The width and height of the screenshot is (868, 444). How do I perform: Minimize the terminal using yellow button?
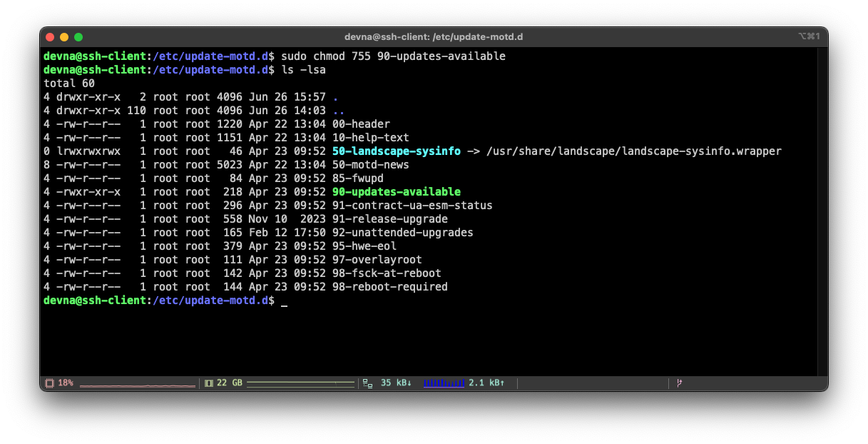(64, 37)
